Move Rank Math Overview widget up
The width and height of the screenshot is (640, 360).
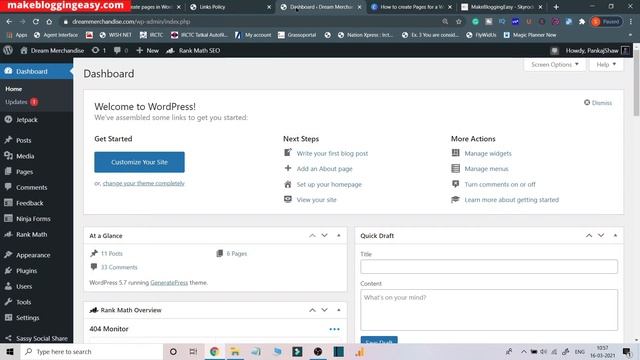click(312, 310)
